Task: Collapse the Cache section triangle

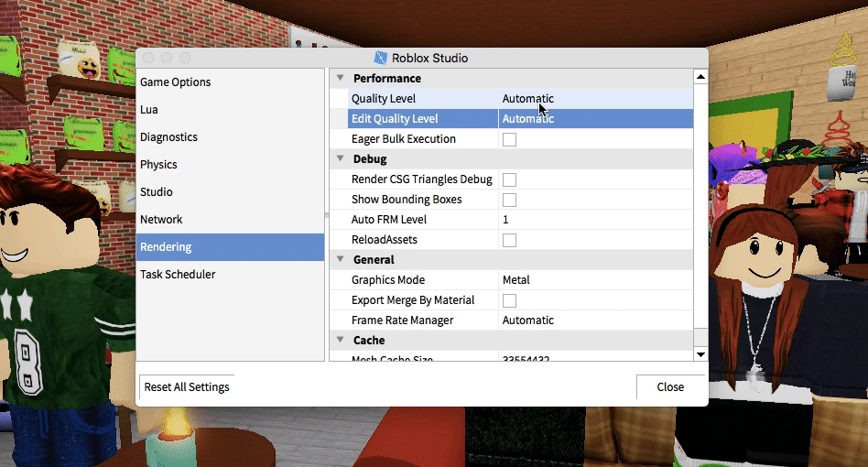Action: coord(341,340)
